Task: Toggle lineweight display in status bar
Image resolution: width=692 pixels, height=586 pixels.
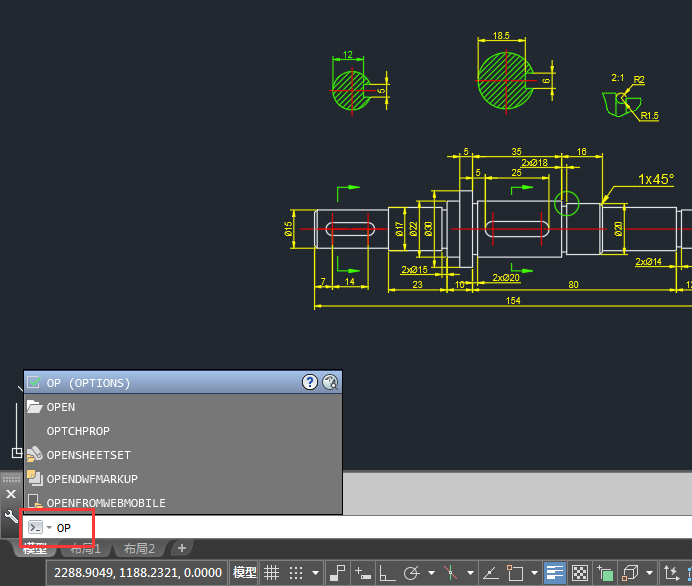Action: [553, 573]
